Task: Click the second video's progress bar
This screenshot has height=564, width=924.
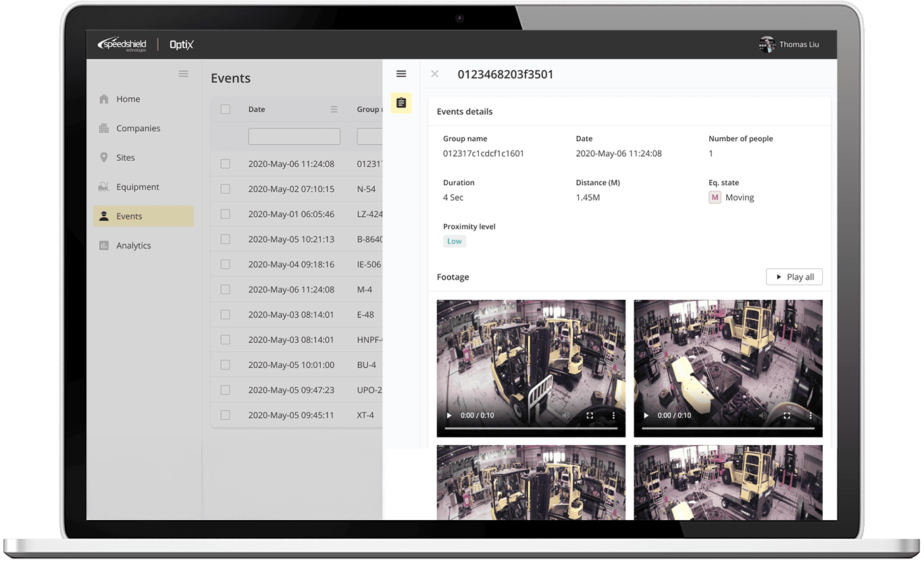Action: [x=727, y=428]
